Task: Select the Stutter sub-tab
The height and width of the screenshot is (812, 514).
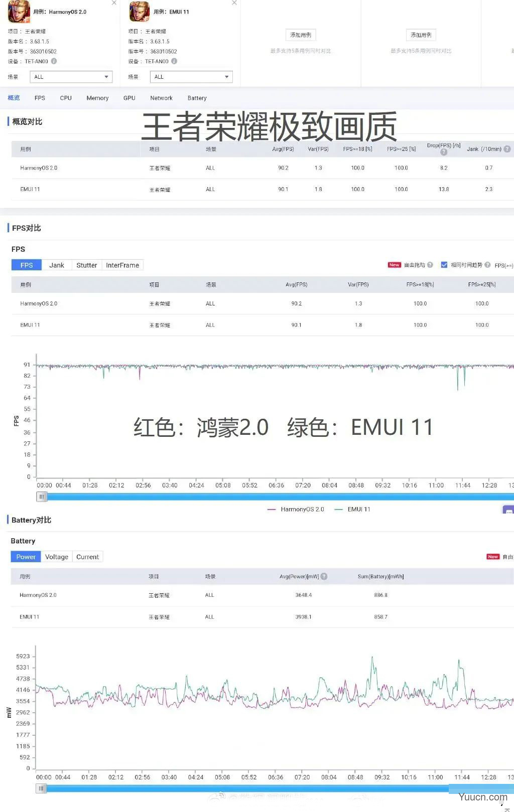Action: (x=86, y=265)
